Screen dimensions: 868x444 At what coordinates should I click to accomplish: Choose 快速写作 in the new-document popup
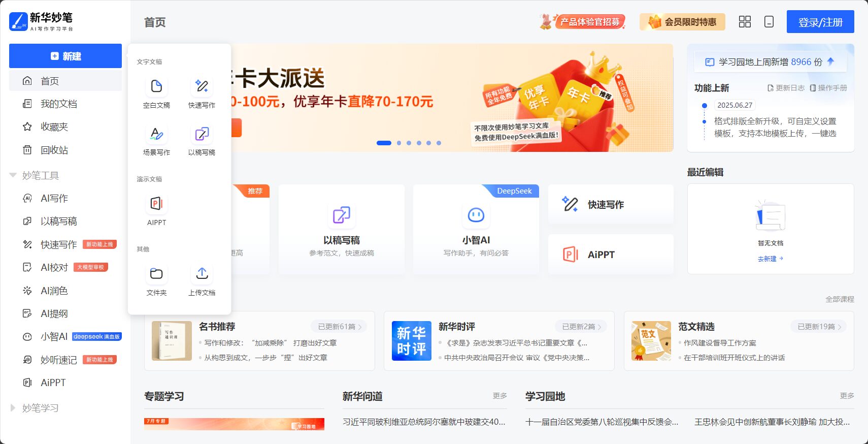tap(202, 92)
